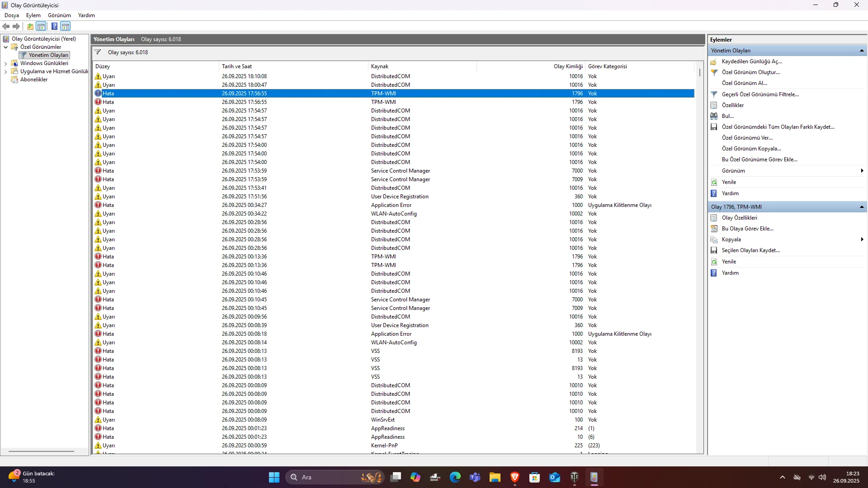This screenshot has height=488, width=868.
Task: Expand the Windows Günlükleri tree node
Action: pos(5,63)
